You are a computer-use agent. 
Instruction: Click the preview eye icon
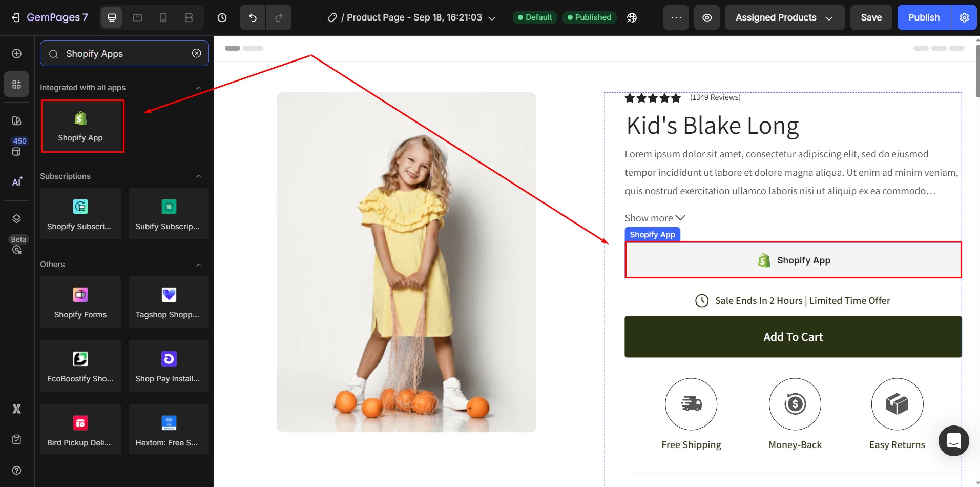click(x=707, y=18)
